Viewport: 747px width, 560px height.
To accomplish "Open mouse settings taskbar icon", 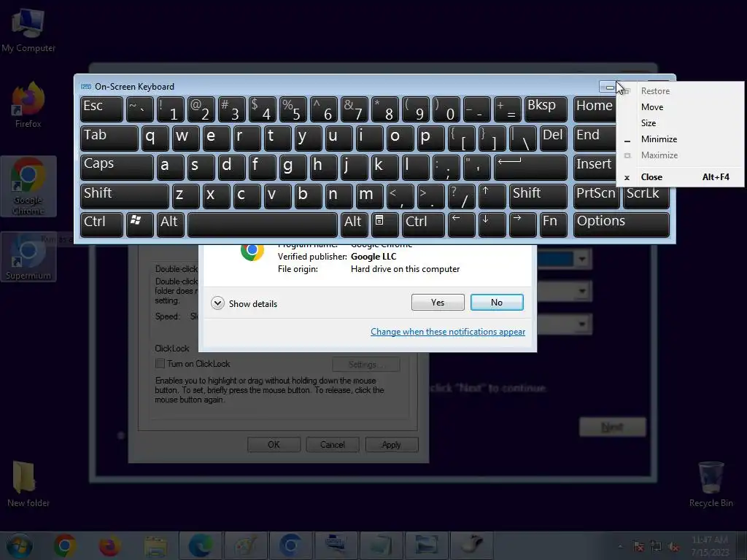I will pos(471,545).
